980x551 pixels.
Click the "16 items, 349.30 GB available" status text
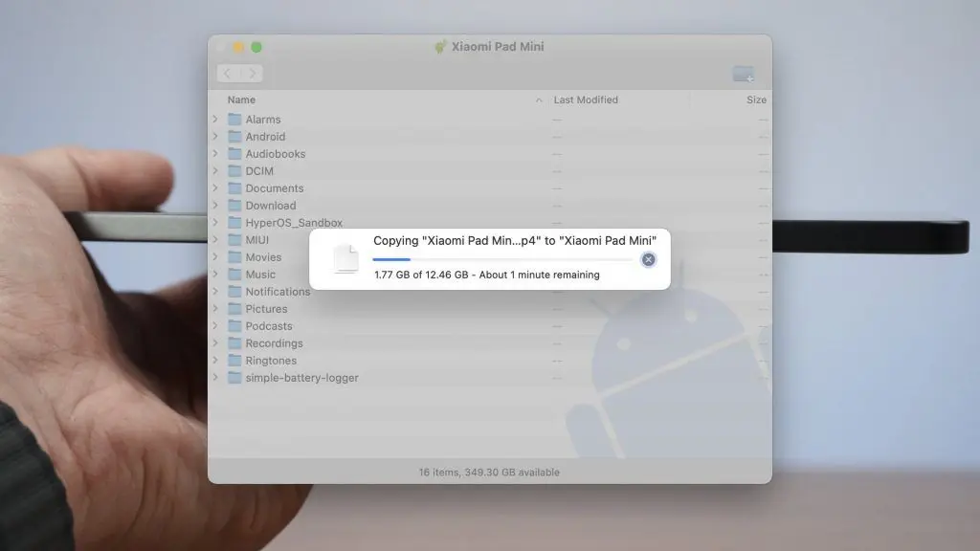coord(489,473)
